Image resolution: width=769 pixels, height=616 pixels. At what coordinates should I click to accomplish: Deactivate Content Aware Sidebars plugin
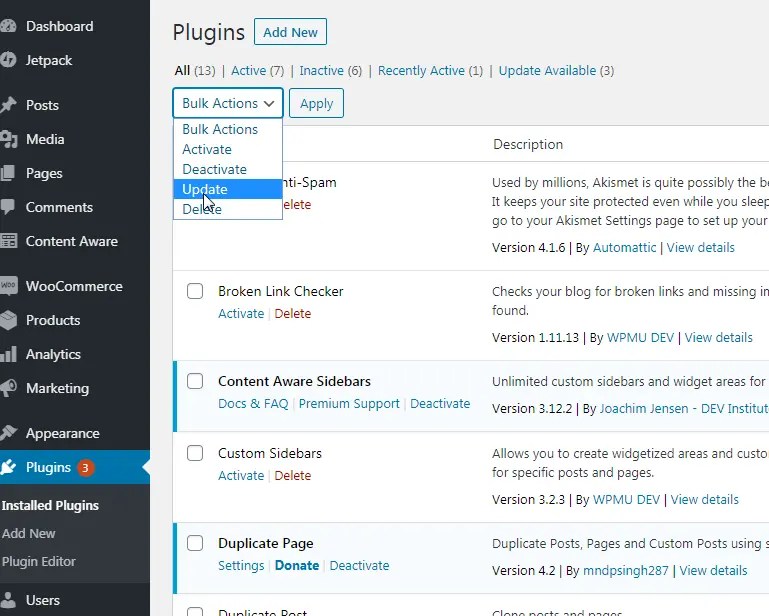(x=440, y=404)
